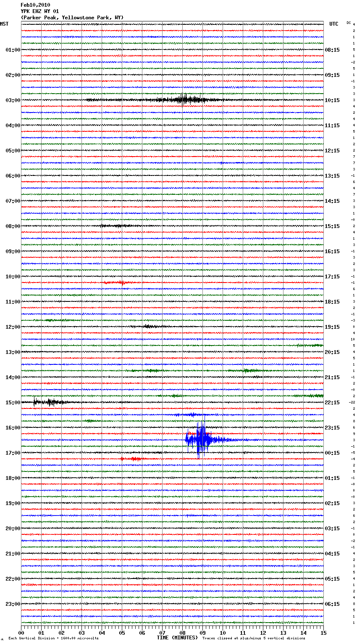Click the 04:00 MST hour label
Viewport: 357px width, 644px height.
coord(13,126)
